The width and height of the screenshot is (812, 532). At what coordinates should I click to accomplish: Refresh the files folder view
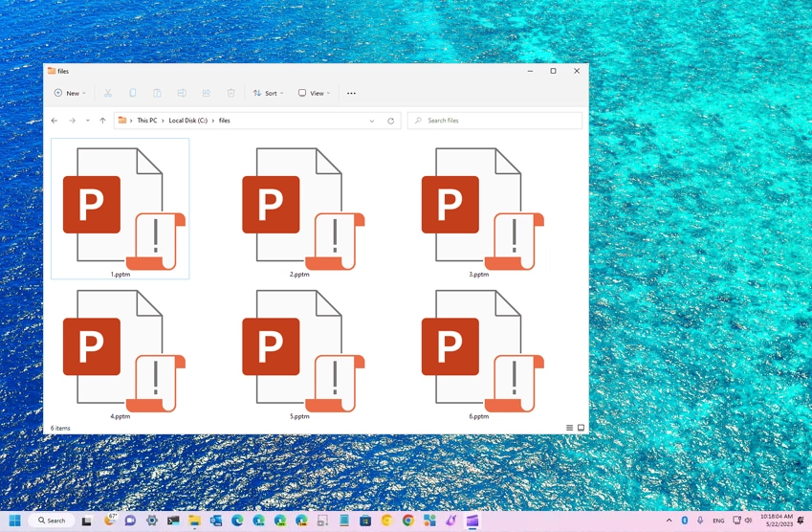pyautogui.click(x=390, y=121)
